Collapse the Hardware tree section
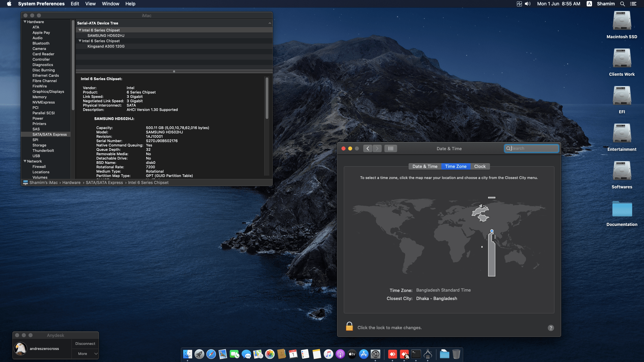The width and height of the screenshot is (644, 362). [x=25, y=22]
